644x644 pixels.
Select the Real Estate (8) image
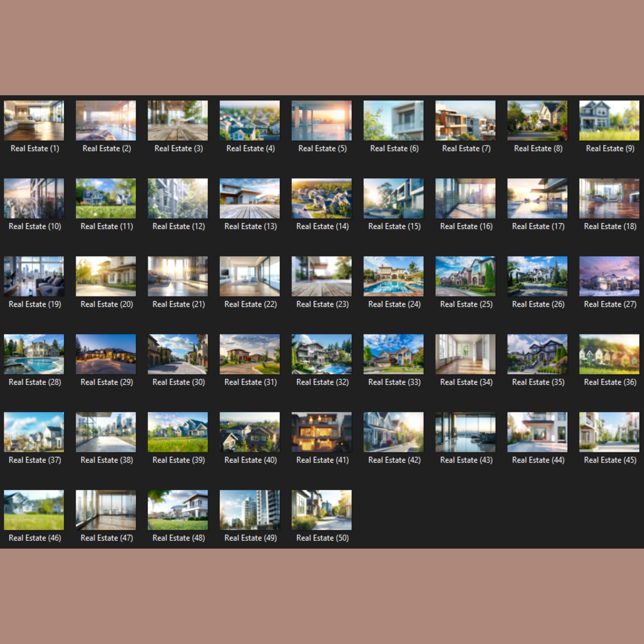pos(537,120)
